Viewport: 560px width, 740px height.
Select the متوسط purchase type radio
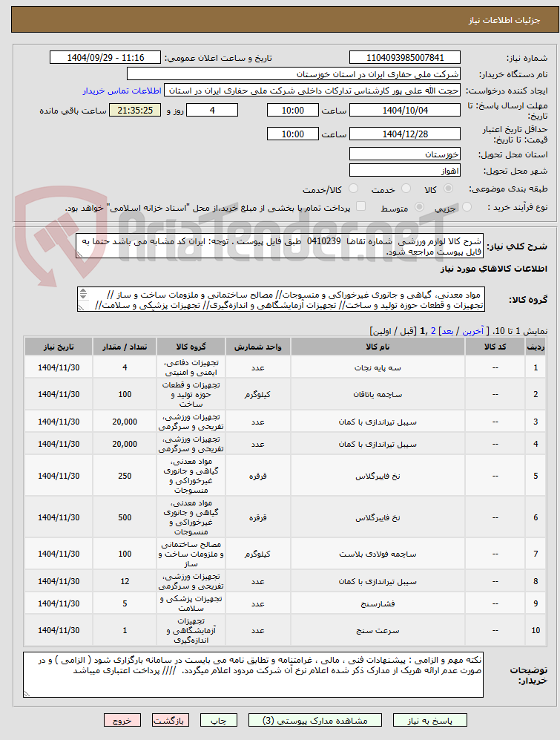point(418,207)
